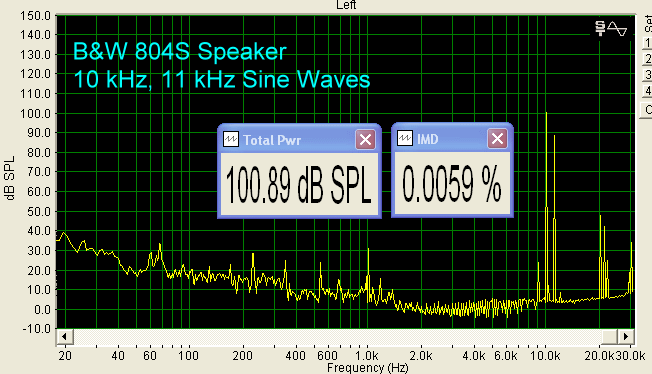The image size is (652, 374).
Task: Click the 100.89 dB SPL readout value
Action: click(x=299, y=184)
